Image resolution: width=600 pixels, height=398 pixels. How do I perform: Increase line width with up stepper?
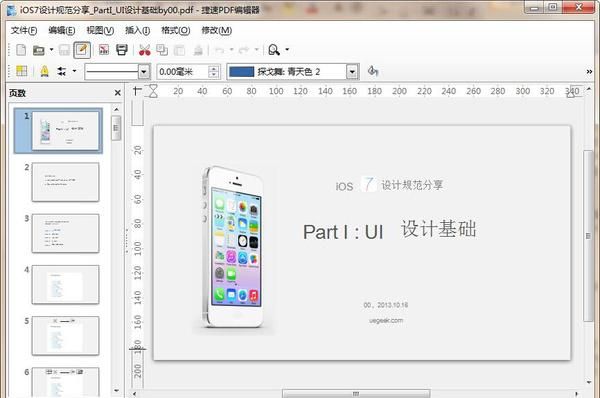tap(214, 68)
